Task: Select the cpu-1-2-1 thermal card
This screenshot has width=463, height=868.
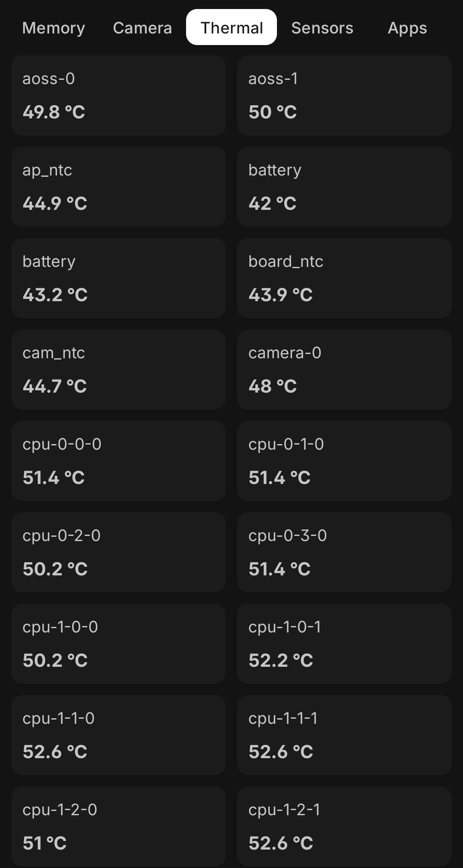Action: 344,826
